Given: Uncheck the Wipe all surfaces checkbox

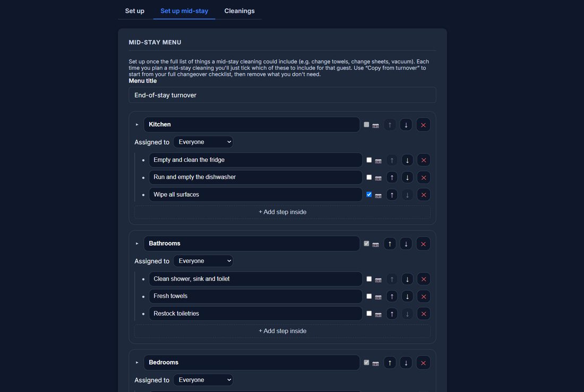Looking at the screenshot, I should (x=369, y=194).
